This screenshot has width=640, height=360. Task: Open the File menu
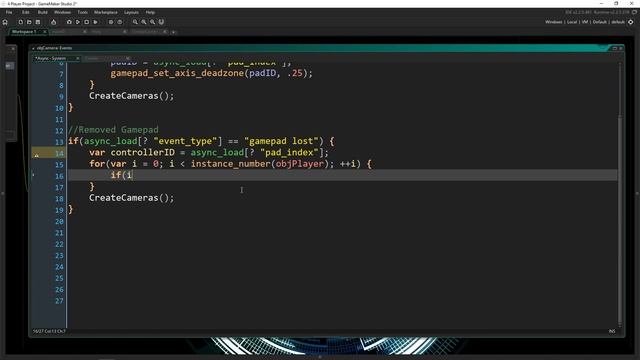[9, 12]
